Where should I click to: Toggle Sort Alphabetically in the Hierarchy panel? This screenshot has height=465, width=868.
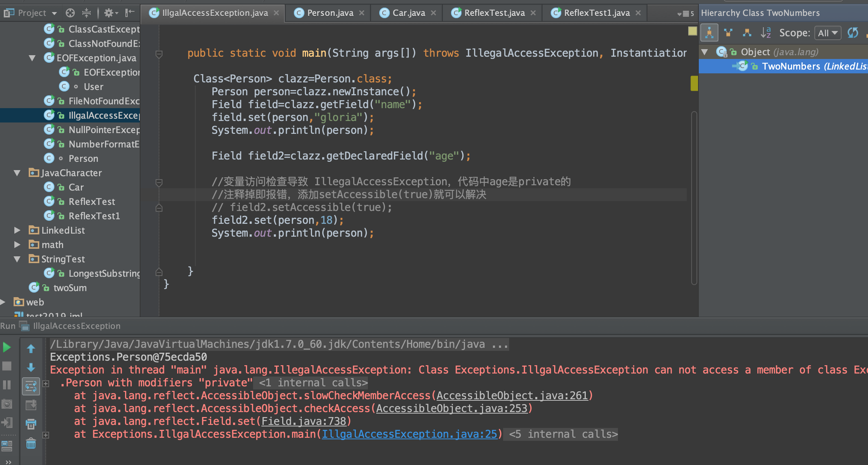click(766, 33)
